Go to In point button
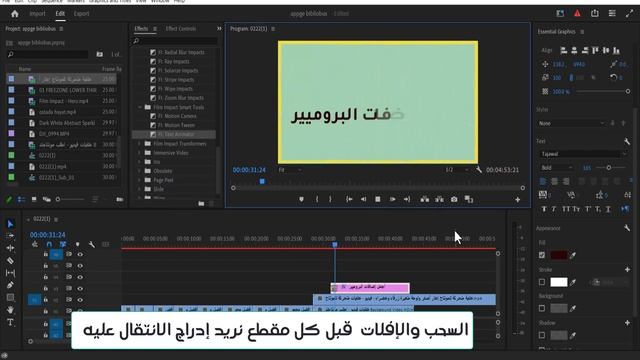640x360 pixels. tap(349, 199)
